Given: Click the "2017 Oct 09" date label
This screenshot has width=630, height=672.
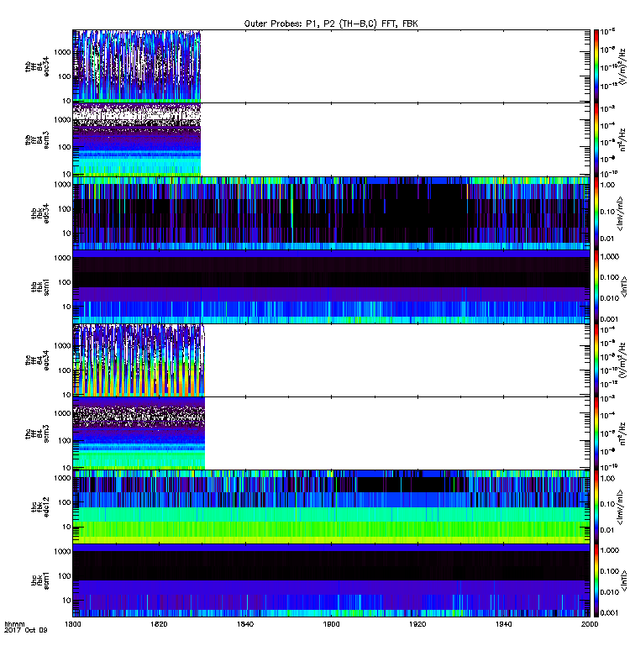Looking at the screenshot, I should [x=26, y=630].
